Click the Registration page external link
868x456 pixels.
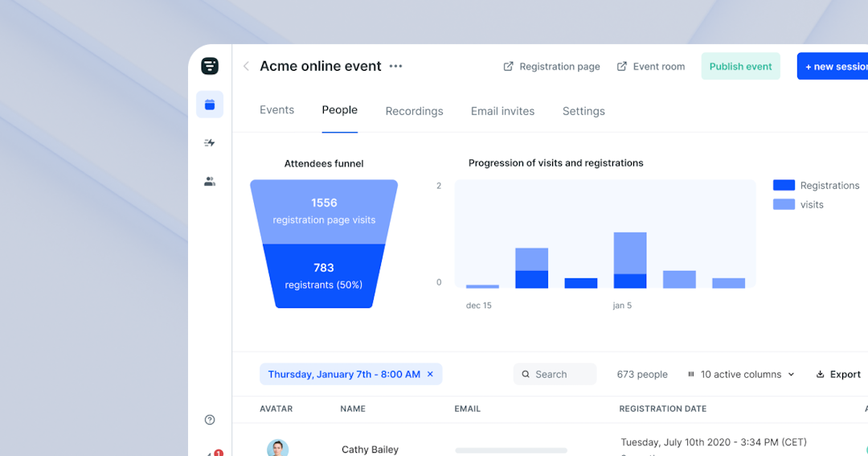pyautogui.click(x=551, y=67)
